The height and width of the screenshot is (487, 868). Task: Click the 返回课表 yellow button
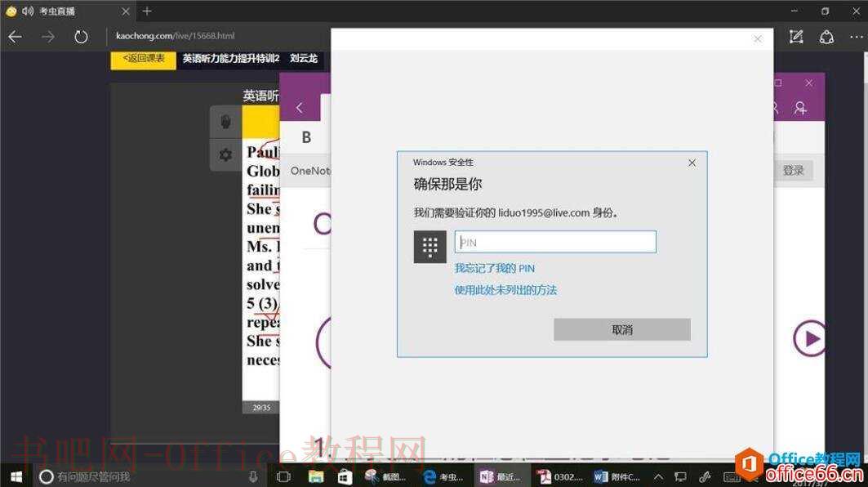tap(144, 59)
